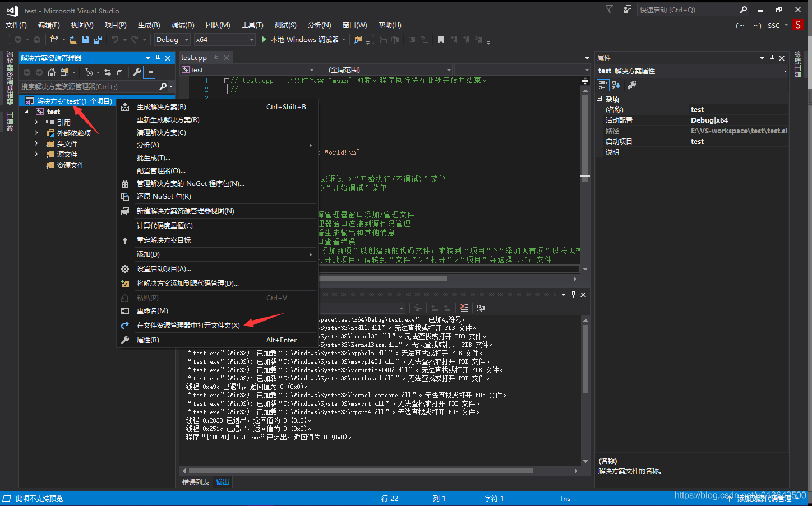Click the Find in Files toolbar icon
Viewport: 812px width, 506px height.
coord(358,40)
